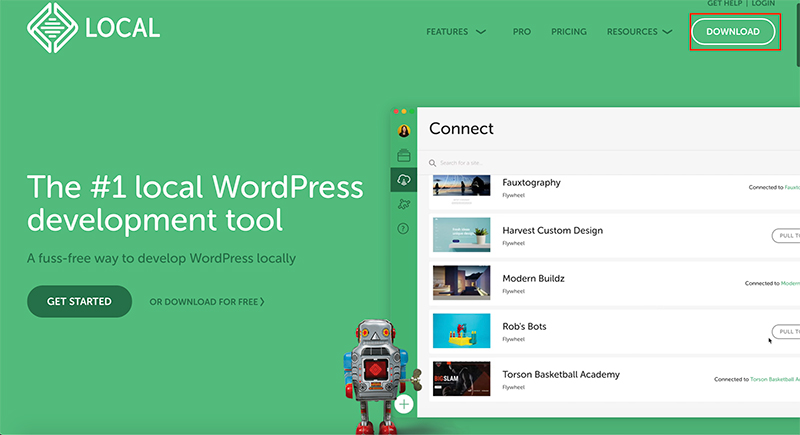Open the Resources nav item

pos(632,32)
